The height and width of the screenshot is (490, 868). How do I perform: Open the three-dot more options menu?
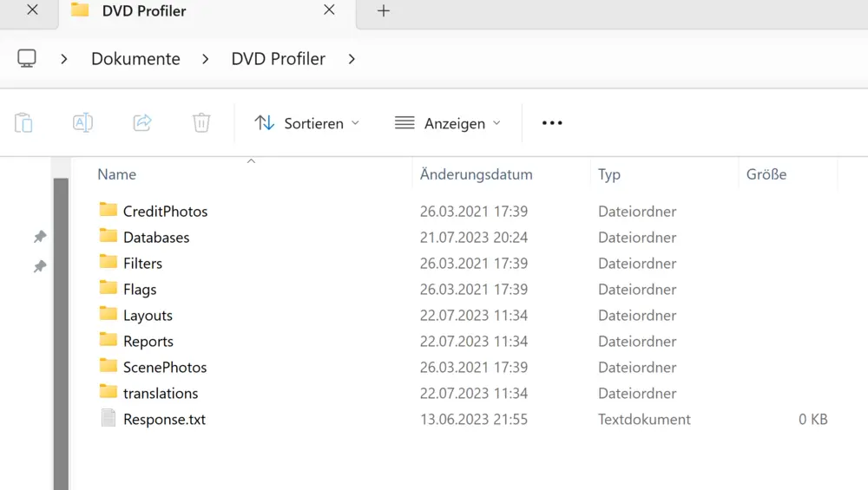tap(552, 123)
